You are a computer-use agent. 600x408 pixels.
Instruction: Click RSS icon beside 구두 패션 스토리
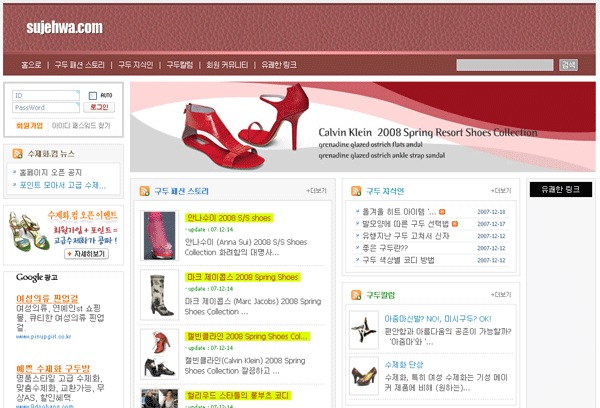(x=145, y=191)
